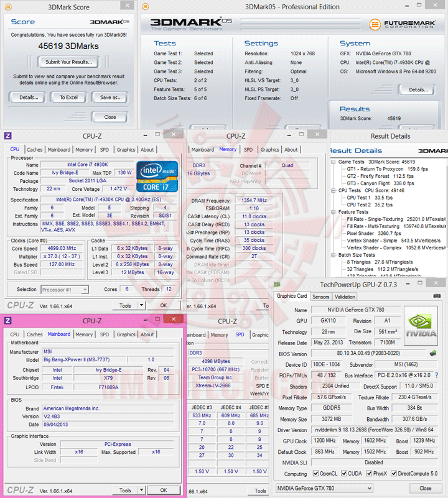This screenshot has height=498, width=448.
Task: Save GPU BIOS using the chip icon
Action: (x=432, y=353)
